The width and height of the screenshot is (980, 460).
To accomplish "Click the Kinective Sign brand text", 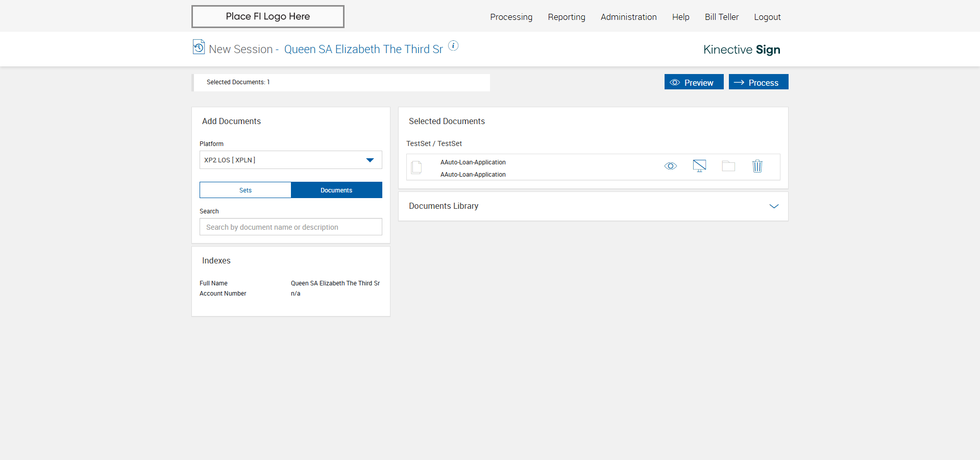I will (x=742, y=50).
